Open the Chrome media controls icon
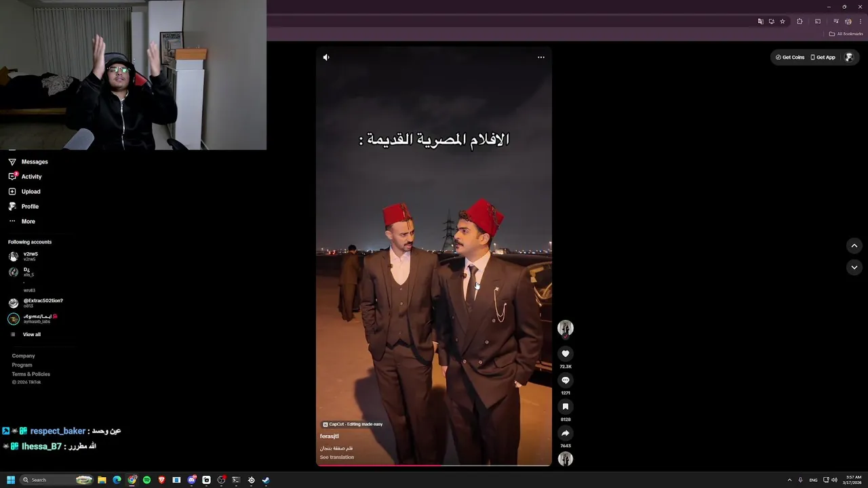 point(835,22)
